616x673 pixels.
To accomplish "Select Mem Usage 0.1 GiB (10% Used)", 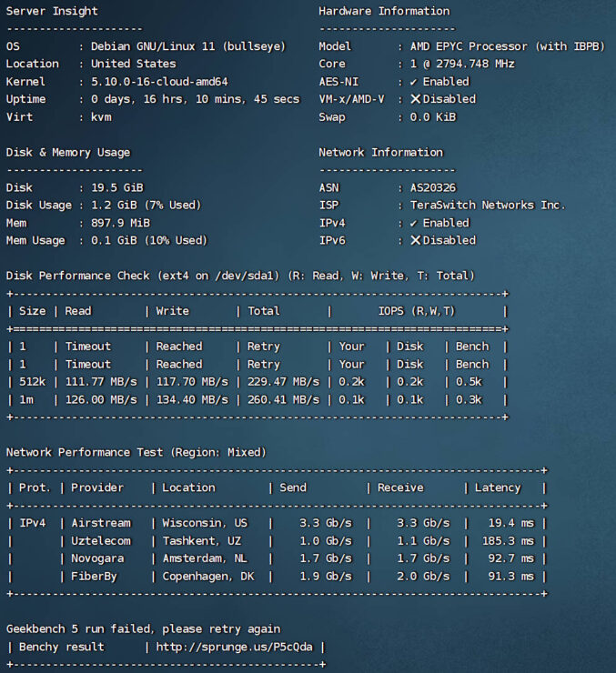I will [x=149, y=240].
